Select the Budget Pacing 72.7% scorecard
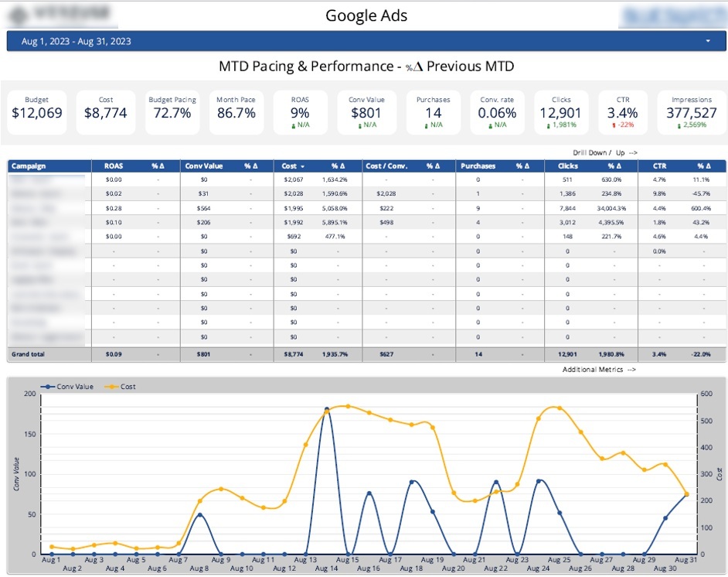 coord(172,112)
